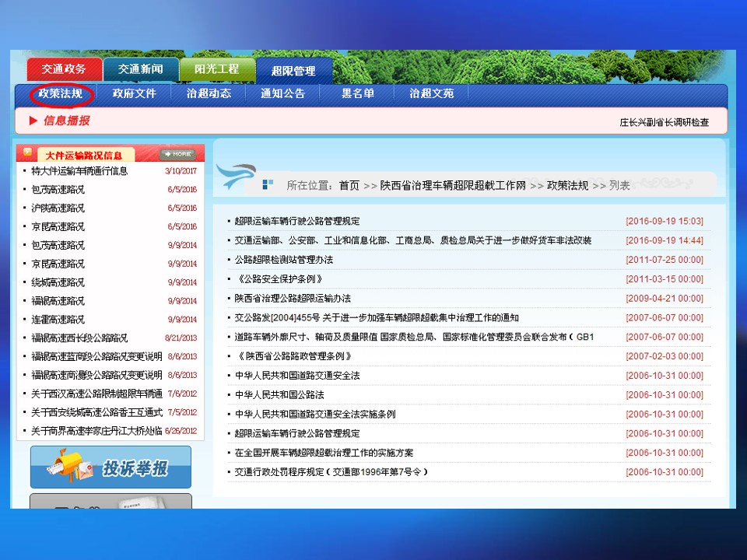Open the 政府文件 submenu item

tap(135, 93)
